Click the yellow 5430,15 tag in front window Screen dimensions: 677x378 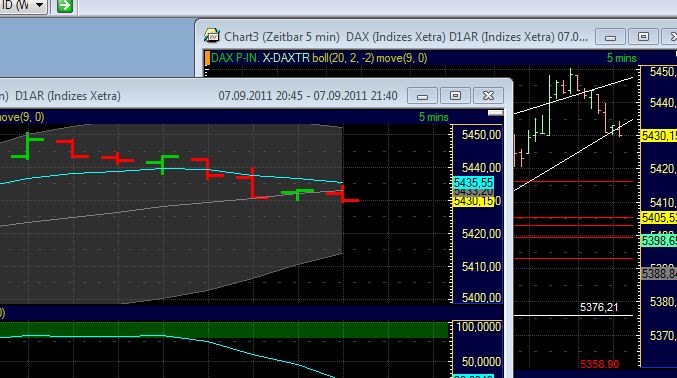tap(473, 201)
